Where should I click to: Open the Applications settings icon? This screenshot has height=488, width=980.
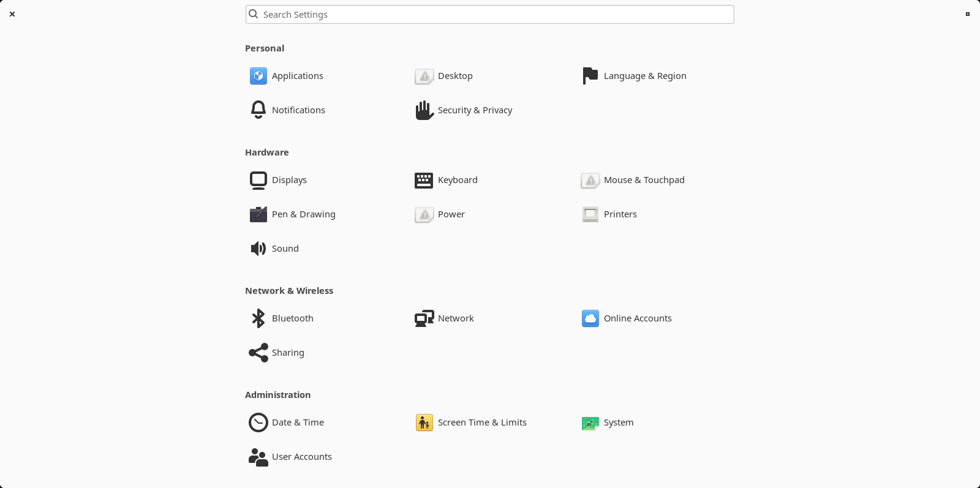pos(258,76)
